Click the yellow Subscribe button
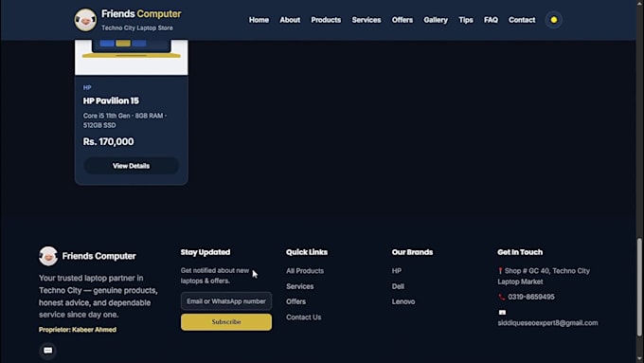This screenshot has height=363, width=644. [x=226, y=322]
